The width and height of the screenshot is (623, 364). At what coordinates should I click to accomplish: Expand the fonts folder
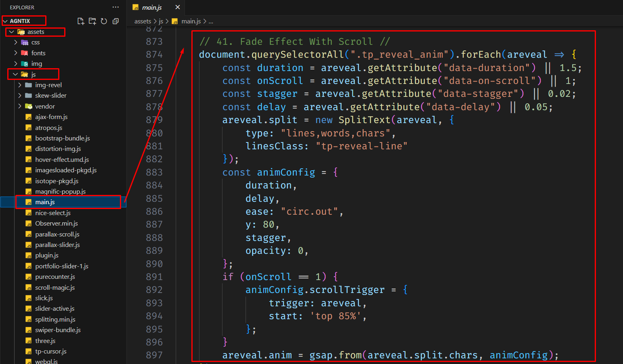click(38, 53)
